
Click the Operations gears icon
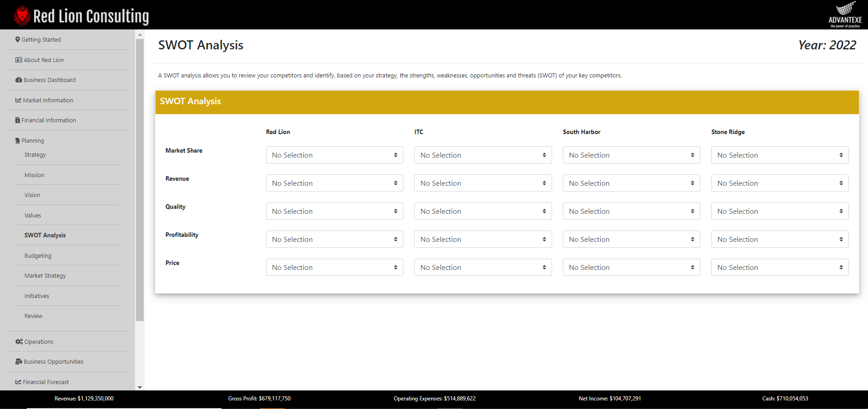coord(18,341)
